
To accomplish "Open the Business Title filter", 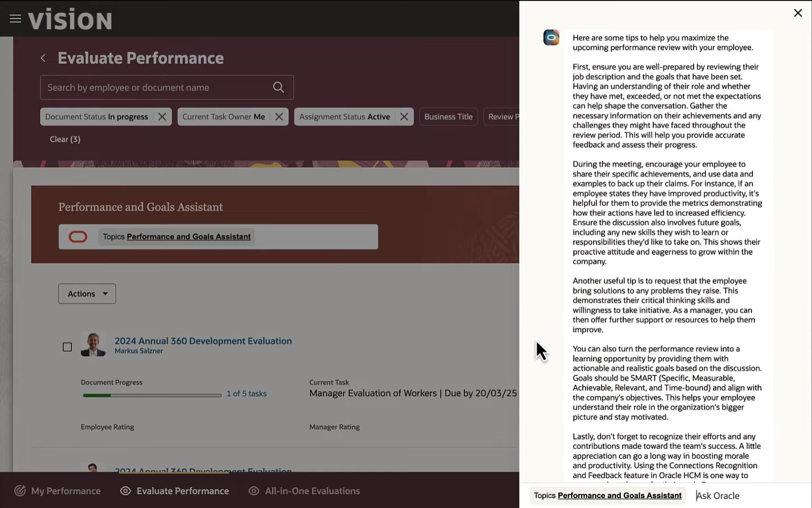I will [448, 117].
